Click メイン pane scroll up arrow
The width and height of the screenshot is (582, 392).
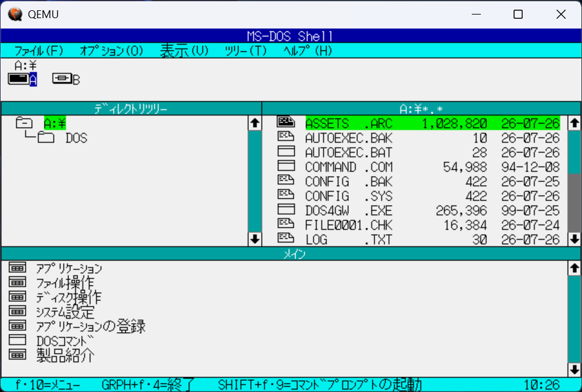pos(574,268)
